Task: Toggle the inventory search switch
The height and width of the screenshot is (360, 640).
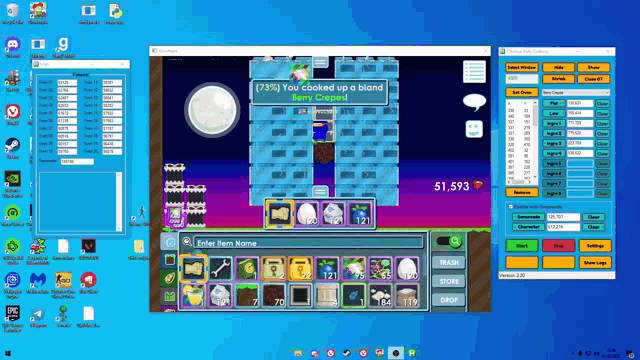Action: 449,241
